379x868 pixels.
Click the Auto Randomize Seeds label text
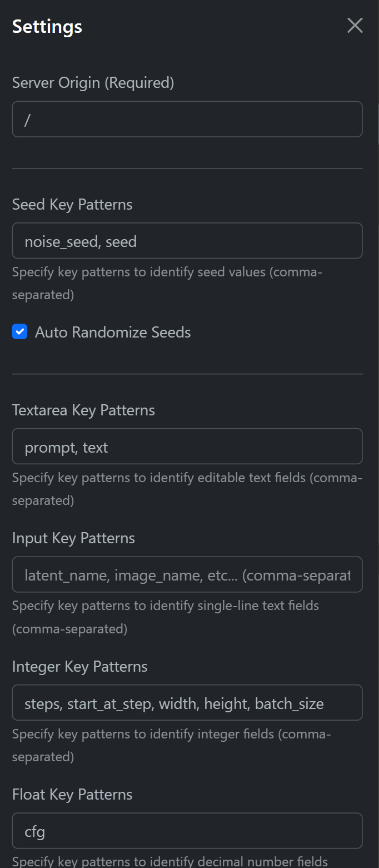pyautogui.click(x=113, y=333)
